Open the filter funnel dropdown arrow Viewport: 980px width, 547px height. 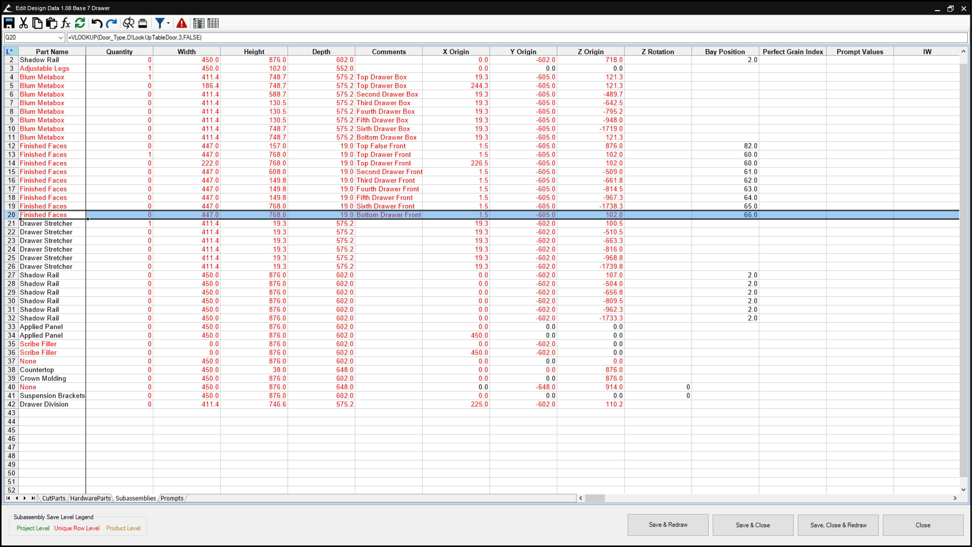point(168,23)
